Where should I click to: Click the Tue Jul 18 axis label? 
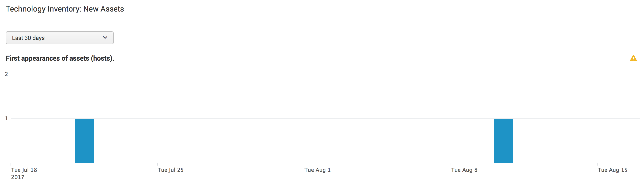tap(24, 170)
